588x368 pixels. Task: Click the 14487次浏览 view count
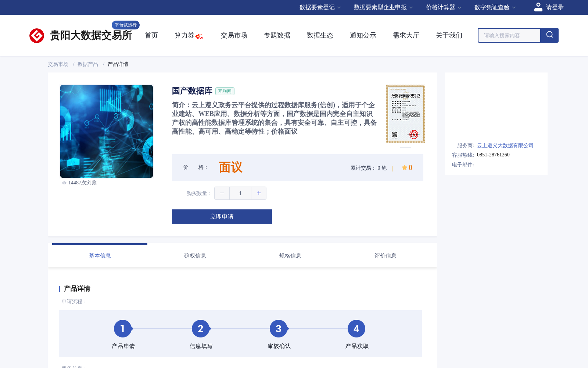82,183
